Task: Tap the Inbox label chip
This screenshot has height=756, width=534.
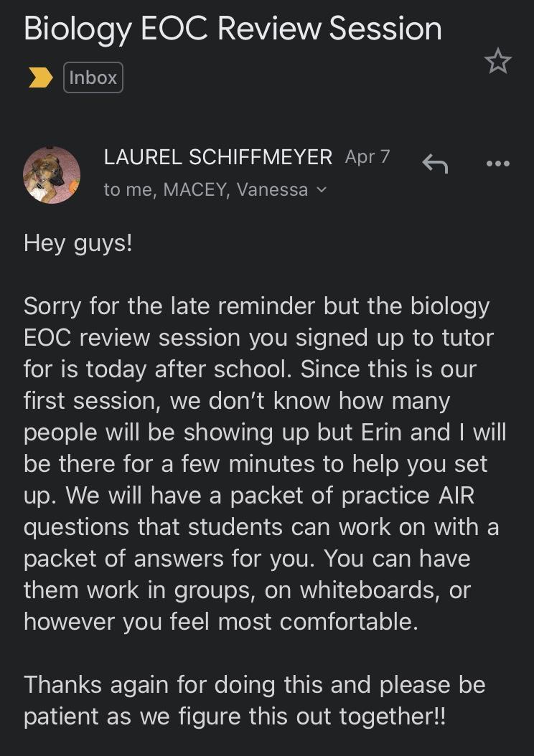Action: (93, 77)
